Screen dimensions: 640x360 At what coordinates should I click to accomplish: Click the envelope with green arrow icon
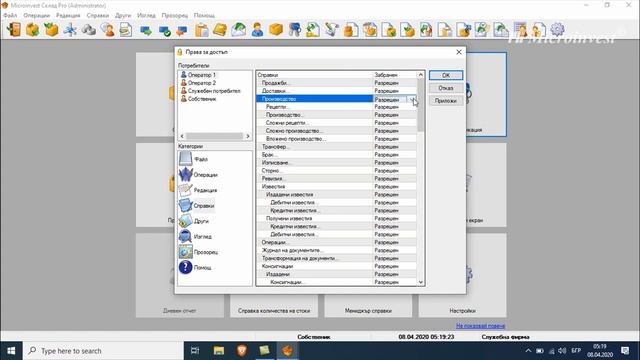pos(239,30)
